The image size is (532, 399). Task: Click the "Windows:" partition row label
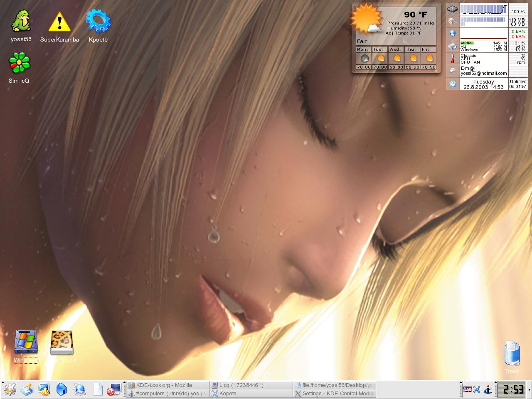(x=470, y=50)
